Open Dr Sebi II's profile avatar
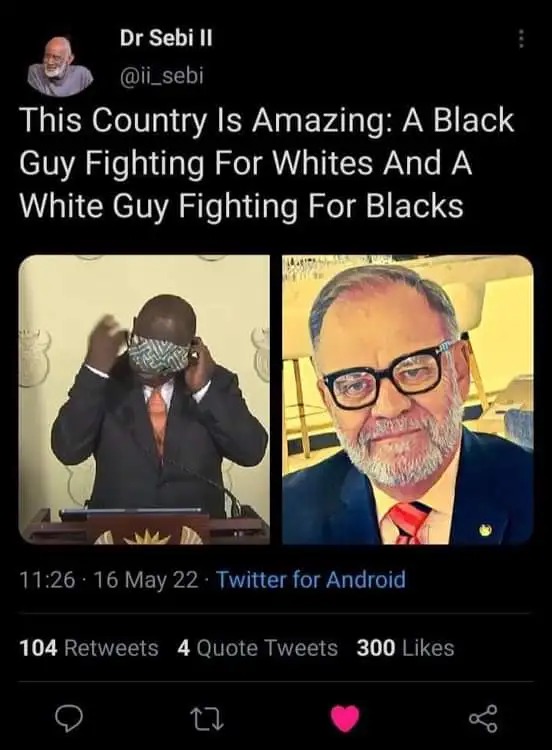The height and width of the screenshot is (750, 552). 58,62
